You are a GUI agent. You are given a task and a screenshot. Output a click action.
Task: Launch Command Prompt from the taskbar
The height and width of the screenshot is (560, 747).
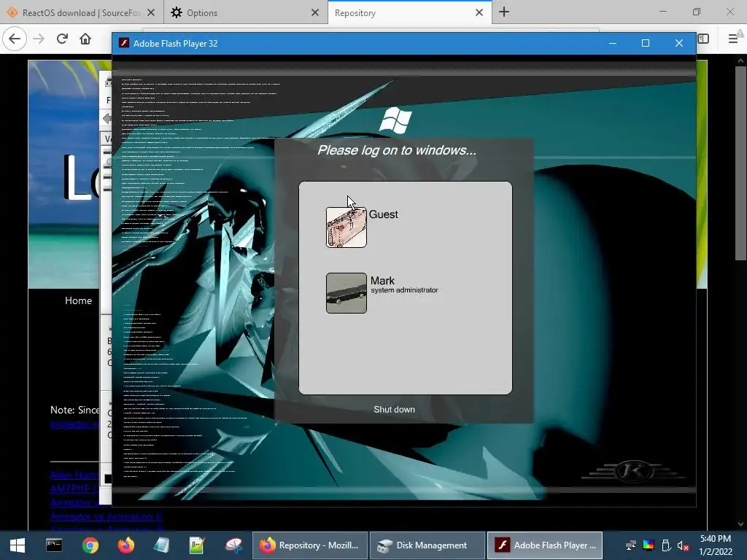coord(54,545)
